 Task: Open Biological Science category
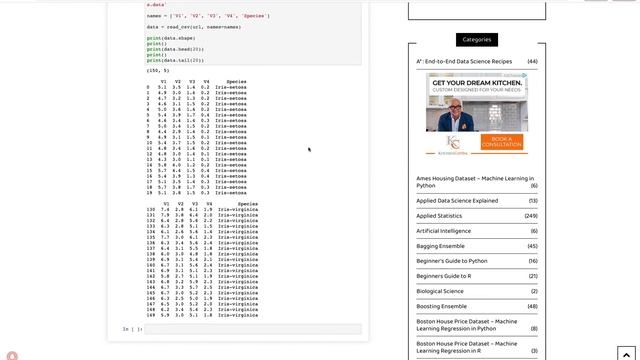(440, 291)
